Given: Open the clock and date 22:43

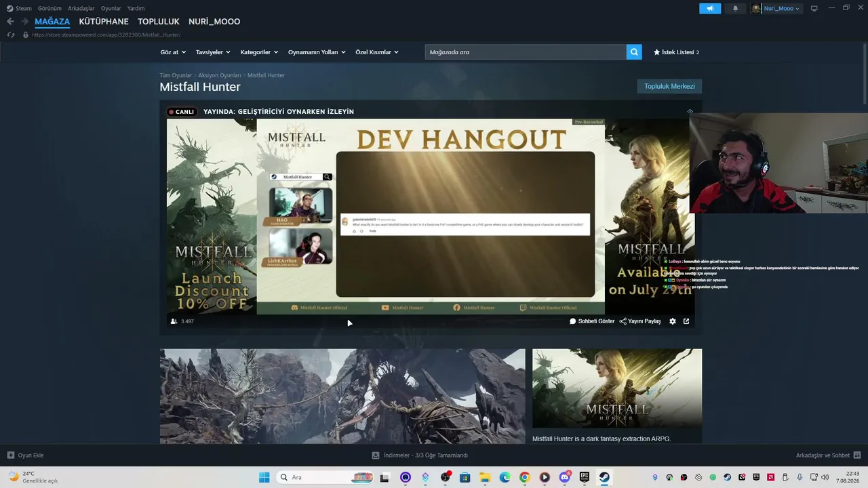Looking at the screenshot, I should [848, 477].
